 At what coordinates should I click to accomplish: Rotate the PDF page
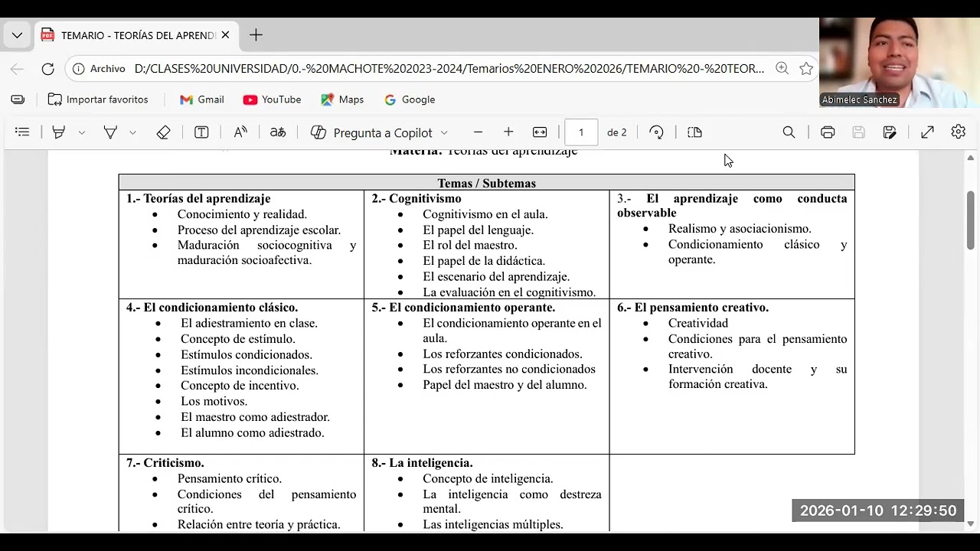656,132
